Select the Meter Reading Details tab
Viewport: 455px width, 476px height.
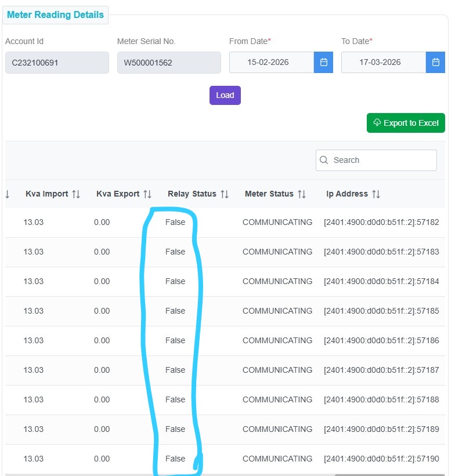tap(55, 15)
